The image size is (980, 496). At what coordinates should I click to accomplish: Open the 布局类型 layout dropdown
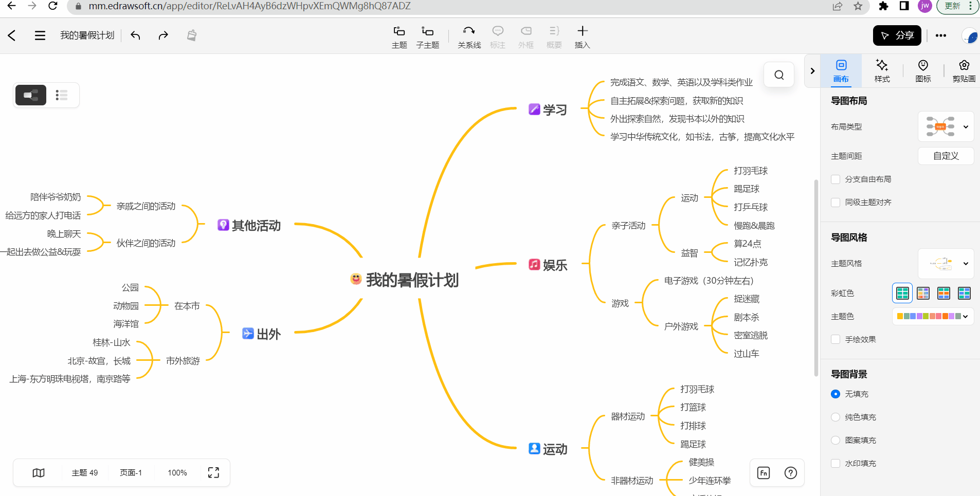coord(946,126)
